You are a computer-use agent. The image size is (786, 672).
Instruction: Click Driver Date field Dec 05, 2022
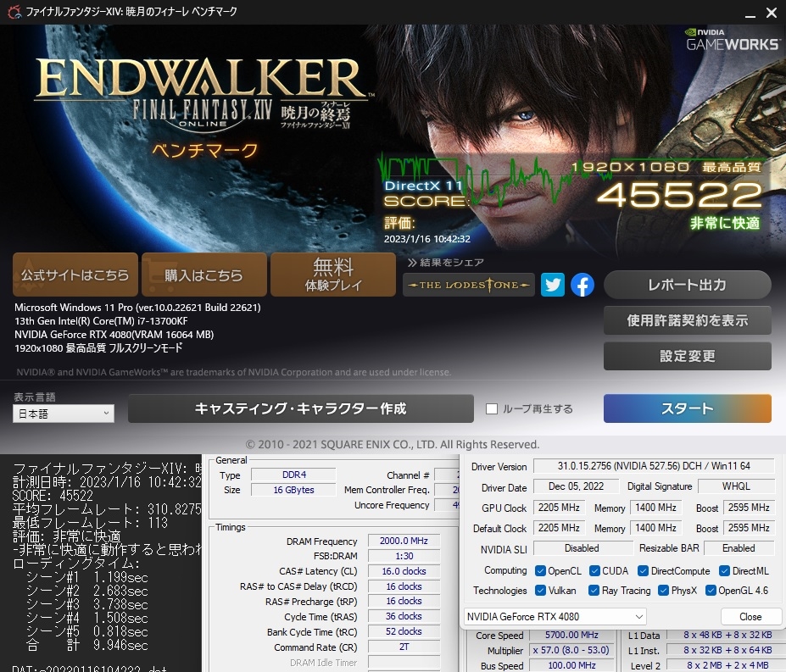[x=577, y=486]
